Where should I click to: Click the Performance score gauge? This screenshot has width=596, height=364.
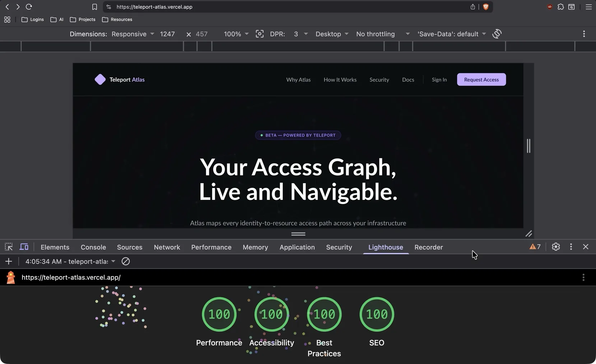pos(219,314)
